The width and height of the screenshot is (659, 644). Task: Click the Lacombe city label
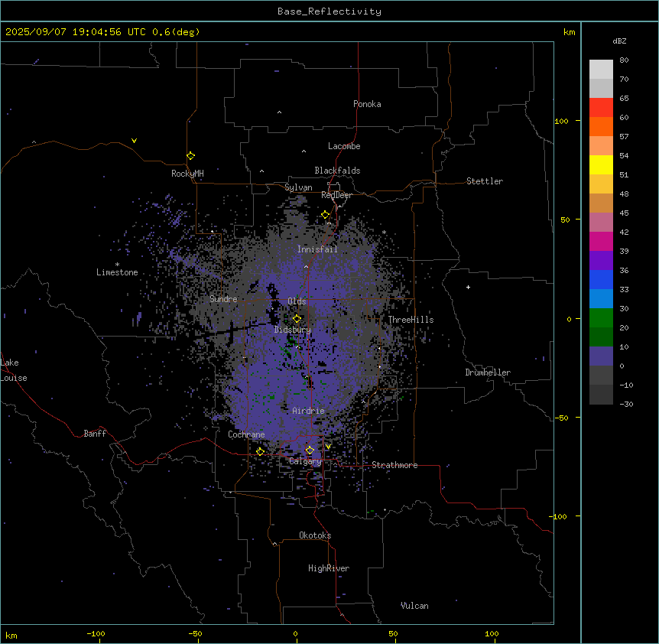(x=344, y=146)
